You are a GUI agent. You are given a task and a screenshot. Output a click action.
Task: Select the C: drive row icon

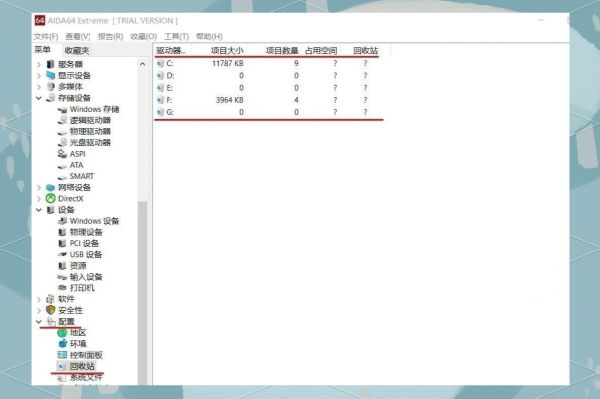coord(160,64)
